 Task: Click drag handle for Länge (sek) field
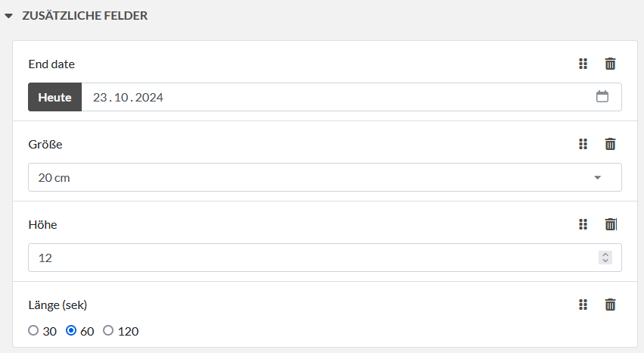click(583, 305)
